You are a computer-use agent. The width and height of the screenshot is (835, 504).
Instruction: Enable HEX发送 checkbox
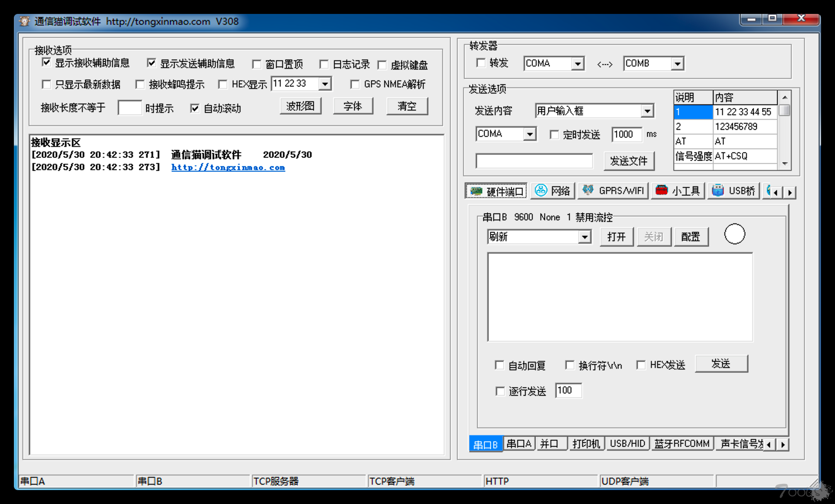pos(641,365)
